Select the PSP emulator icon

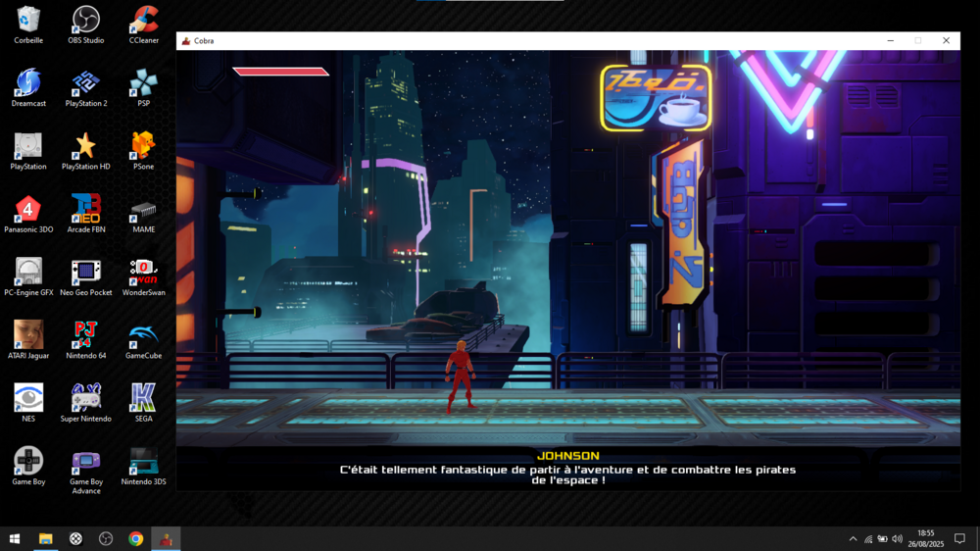(143, 83)
